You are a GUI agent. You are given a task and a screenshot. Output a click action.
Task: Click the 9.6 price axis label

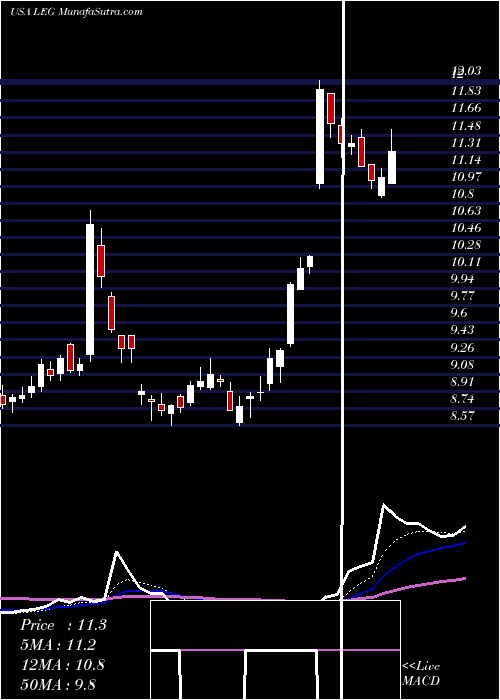tap(460, 313)
